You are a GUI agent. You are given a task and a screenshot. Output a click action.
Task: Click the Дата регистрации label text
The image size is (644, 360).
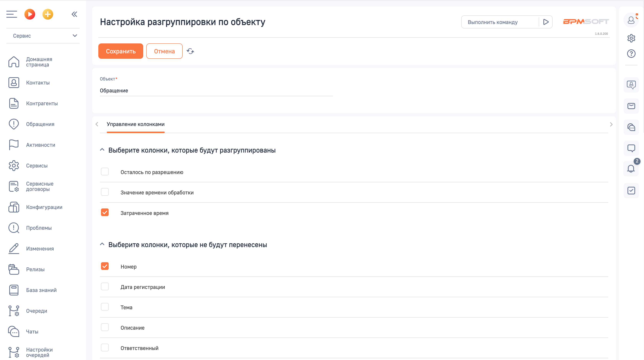tap(143, 287)
